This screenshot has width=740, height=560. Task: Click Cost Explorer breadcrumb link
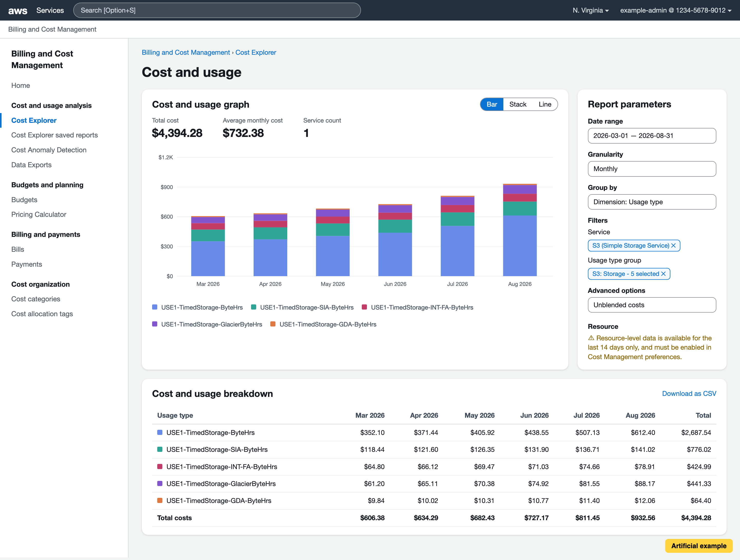pyautogui.click(x=256, y=52)
